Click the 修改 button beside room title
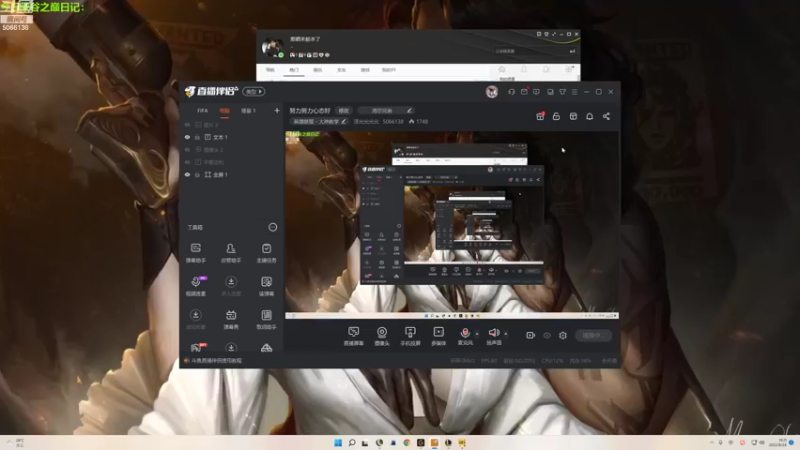The image size is (800, 450). [x=344, y=110]
